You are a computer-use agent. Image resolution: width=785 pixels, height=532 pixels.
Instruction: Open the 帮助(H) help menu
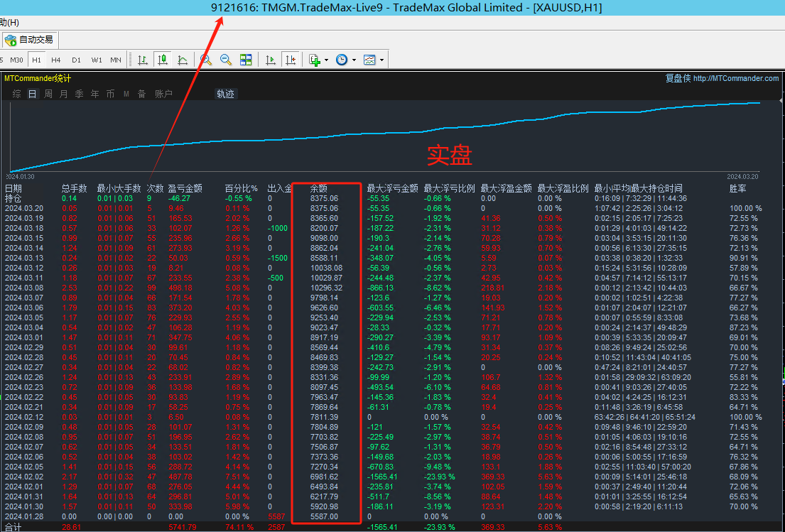coord(9,23)
